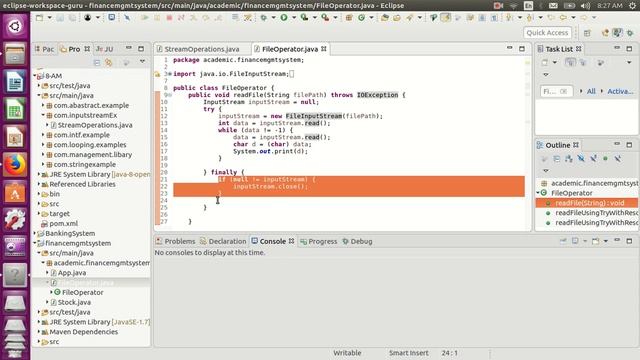
Task: Select the FileOperator.java editor tab
Action: [289, 49]
